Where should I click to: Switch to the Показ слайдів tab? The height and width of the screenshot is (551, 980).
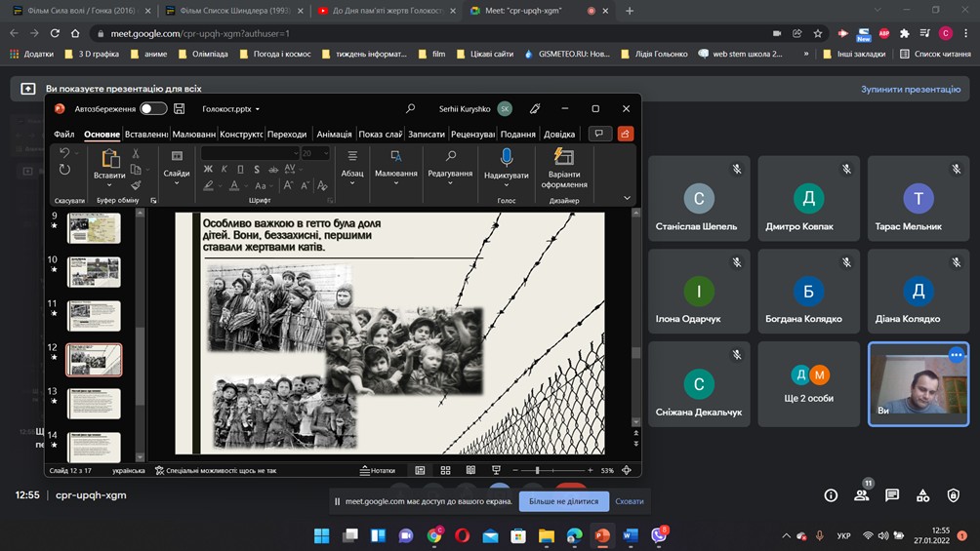click(x=381, y=134)
